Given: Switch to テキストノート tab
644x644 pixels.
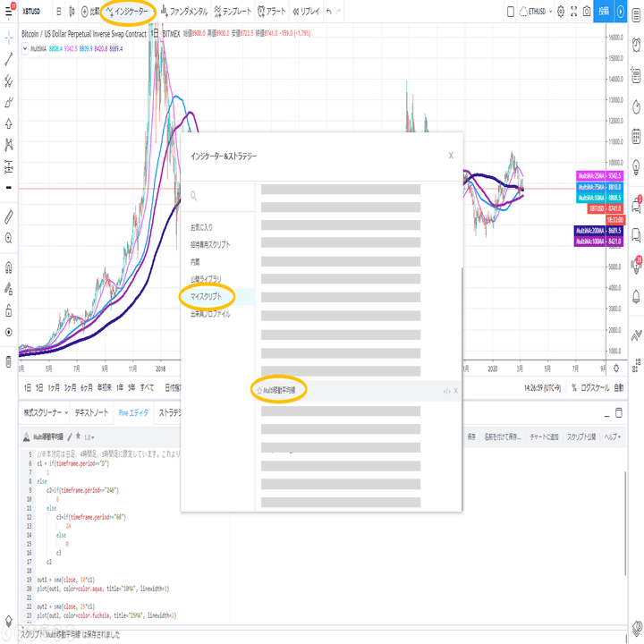Looking at the screenshot, I should 91,412.
